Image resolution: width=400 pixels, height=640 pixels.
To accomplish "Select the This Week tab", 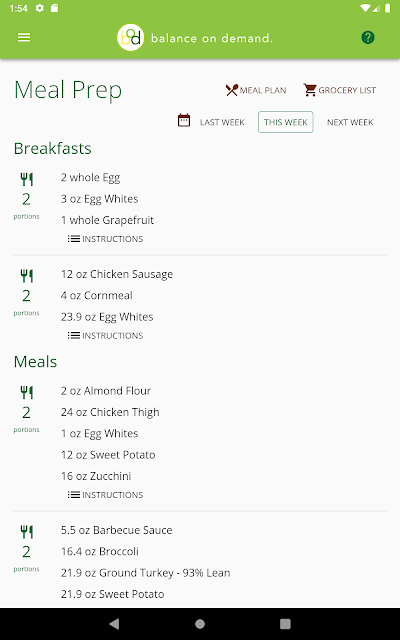I will (x=286, y=122).
